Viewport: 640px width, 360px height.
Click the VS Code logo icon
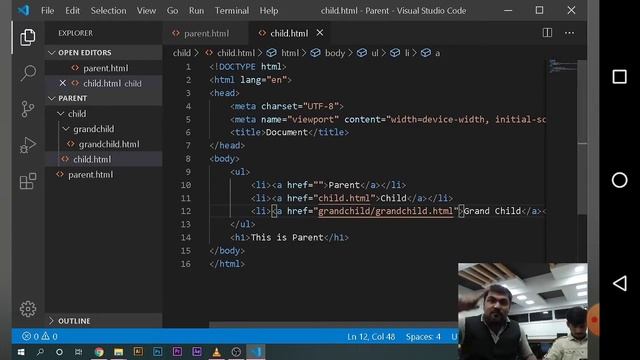pos(24,10)
